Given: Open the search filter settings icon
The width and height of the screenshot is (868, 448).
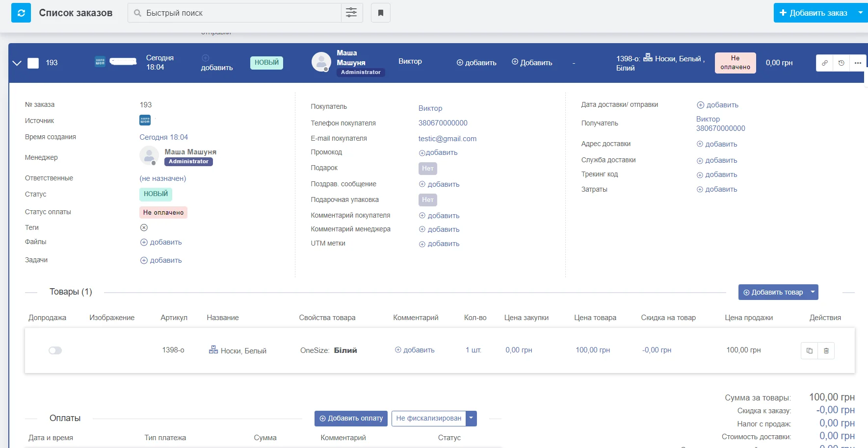Looking at the screenshot, I should (351, 13).
